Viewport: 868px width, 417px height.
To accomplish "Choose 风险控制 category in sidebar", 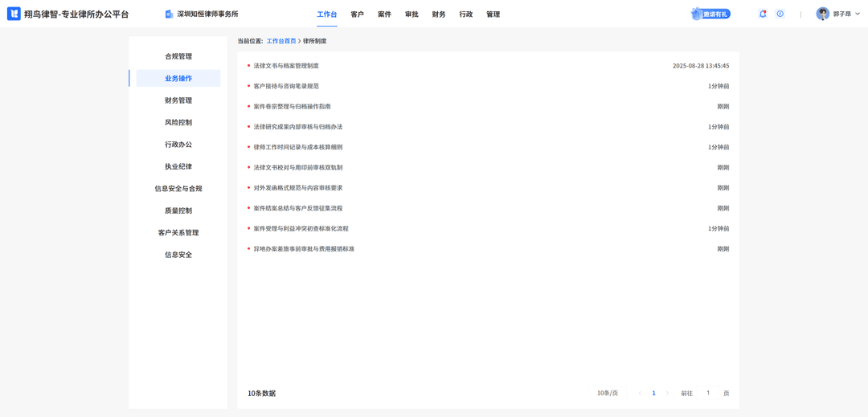I will click(178, 122).
